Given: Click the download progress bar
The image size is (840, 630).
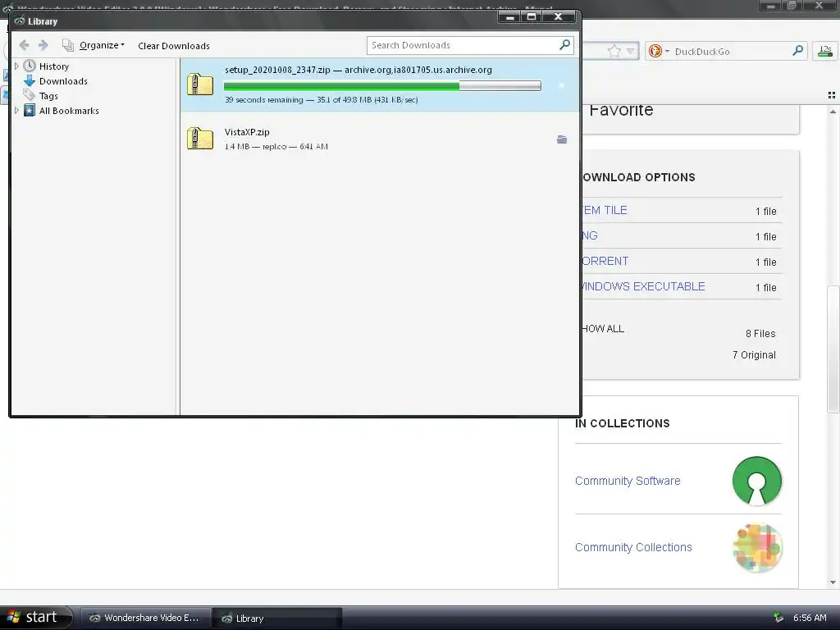Looking at the screenshot, I should pos(382,85).
